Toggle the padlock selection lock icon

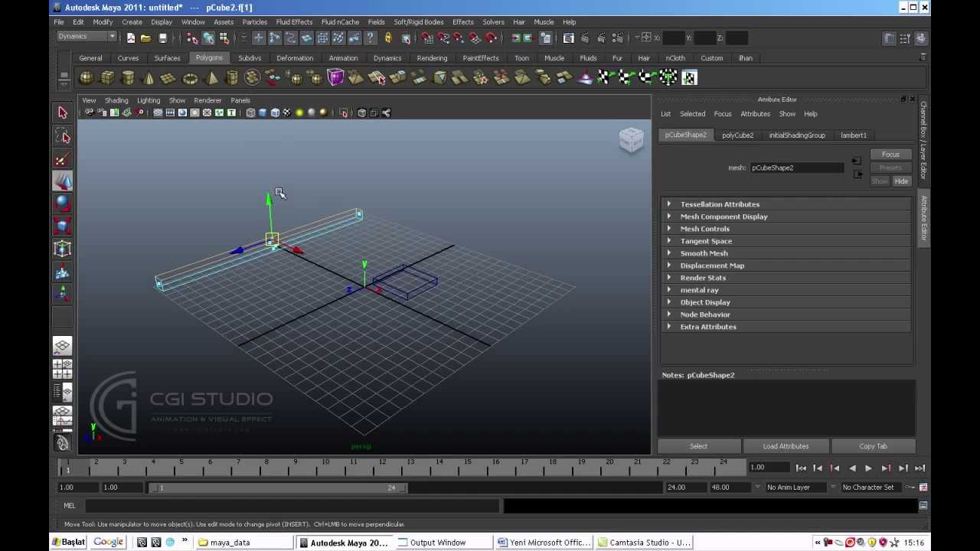[x=388, y=37]
